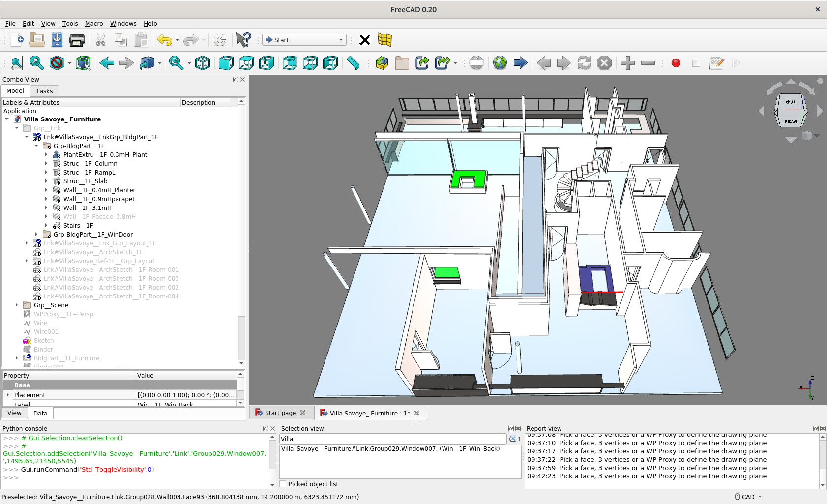827x504 pixels.
Task: Create a new group folder icon
Action: pyautogui.click(x=402, y=63)
